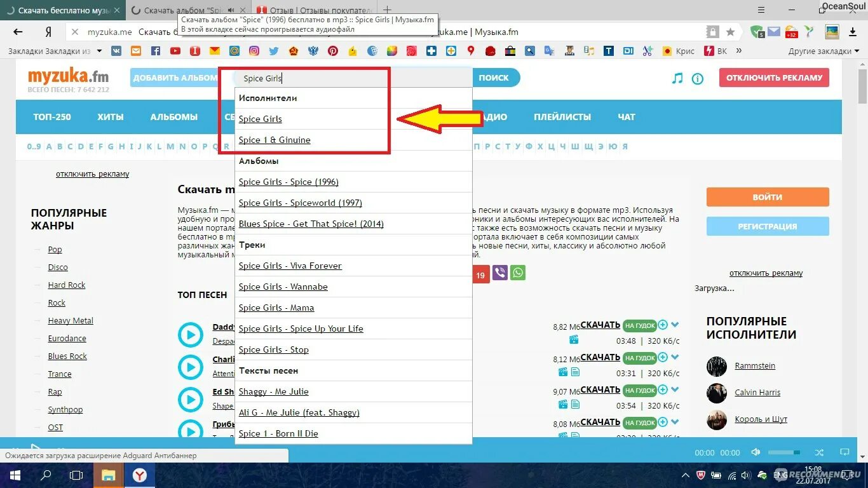
Task: Add 8,82 Мб track to playlist with plus icon
Action: 663,325
